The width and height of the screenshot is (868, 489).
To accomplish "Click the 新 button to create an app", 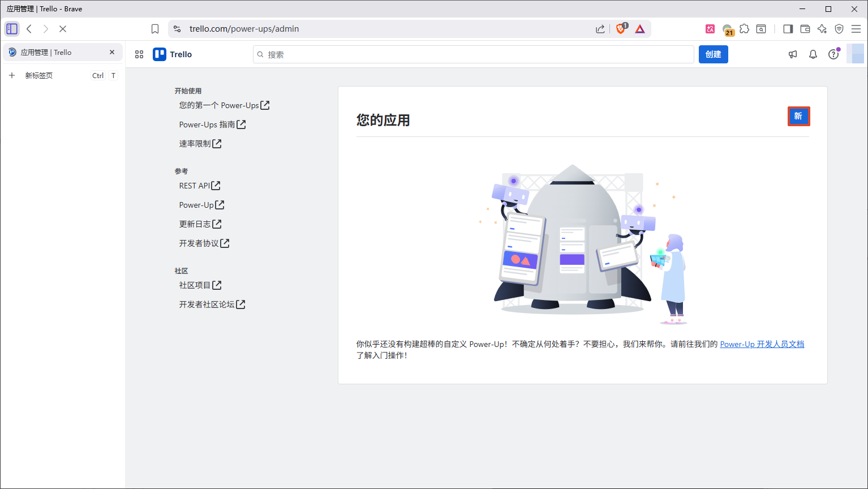I will pos(798,116).
